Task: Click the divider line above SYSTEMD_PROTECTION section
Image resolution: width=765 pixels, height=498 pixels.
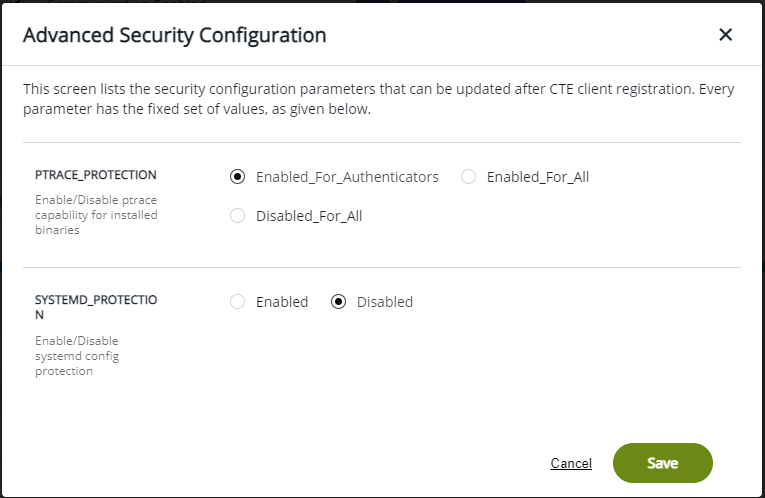Action: pyautogui.click(x=382, y=267)
